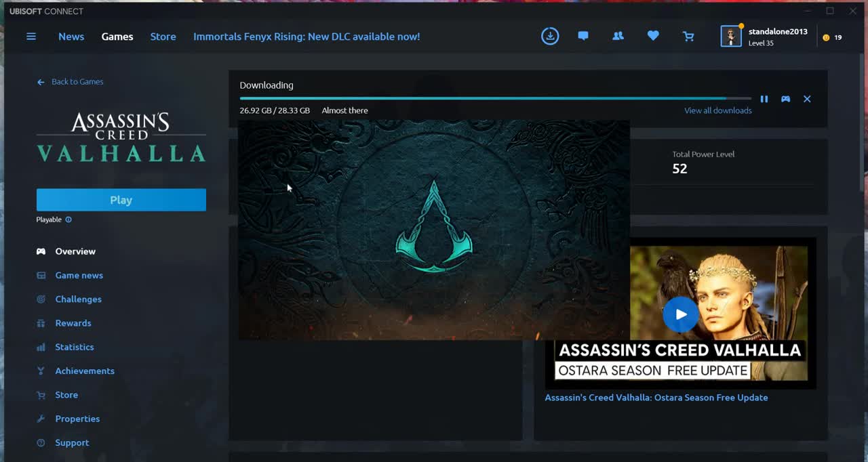Open the downloads icon in header

[x=550, y=37]
